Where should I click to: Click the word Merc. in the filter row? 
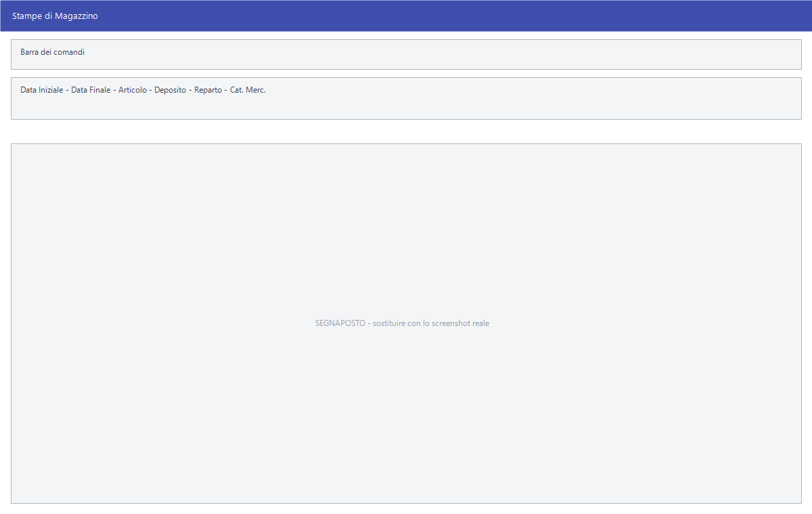(256, 89)
